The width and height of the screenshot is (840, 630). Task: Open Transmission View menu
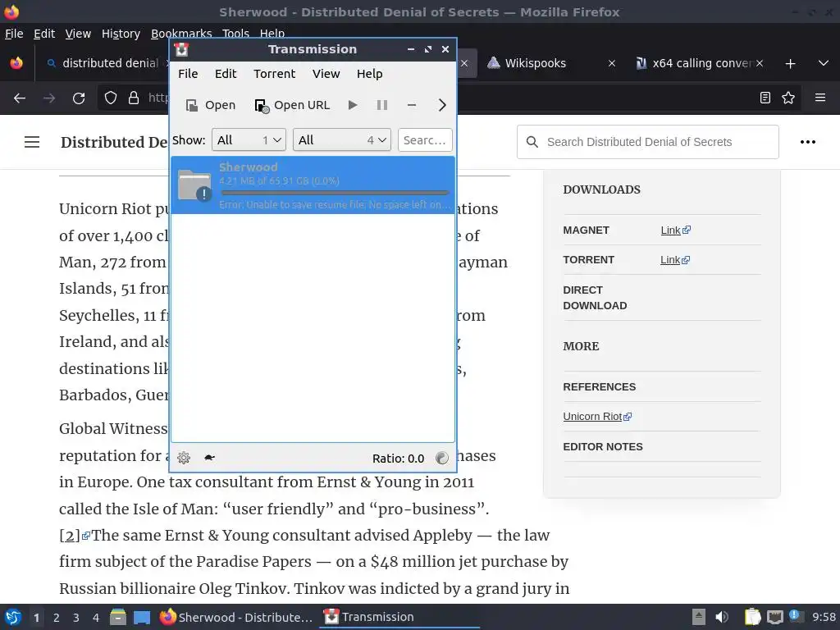326,73
